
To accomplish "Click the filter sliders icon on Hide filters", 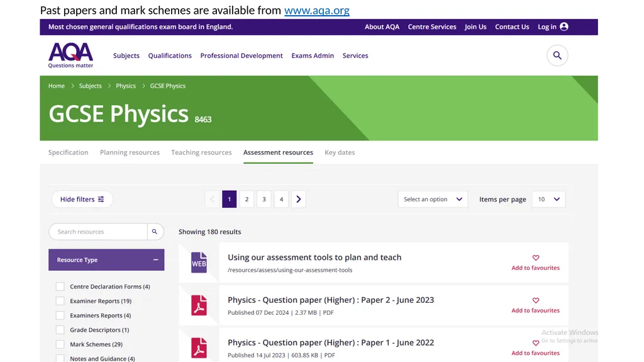I will coord(101,199).
